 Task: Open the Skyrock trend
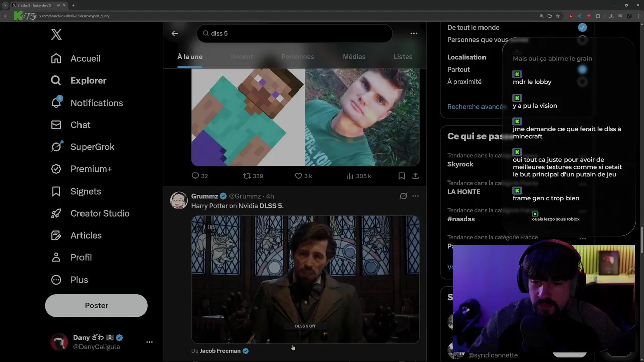click(x=460, y=164)
